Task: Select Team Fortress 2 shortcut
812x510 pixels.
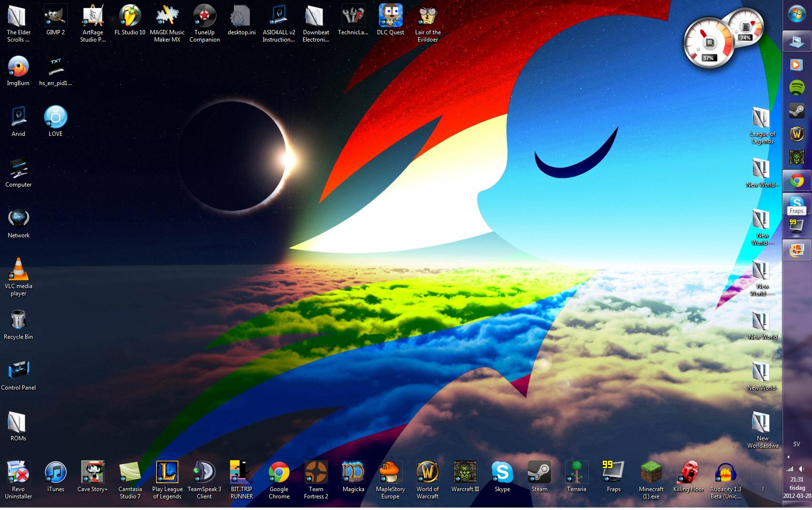Action: point(316,480)
